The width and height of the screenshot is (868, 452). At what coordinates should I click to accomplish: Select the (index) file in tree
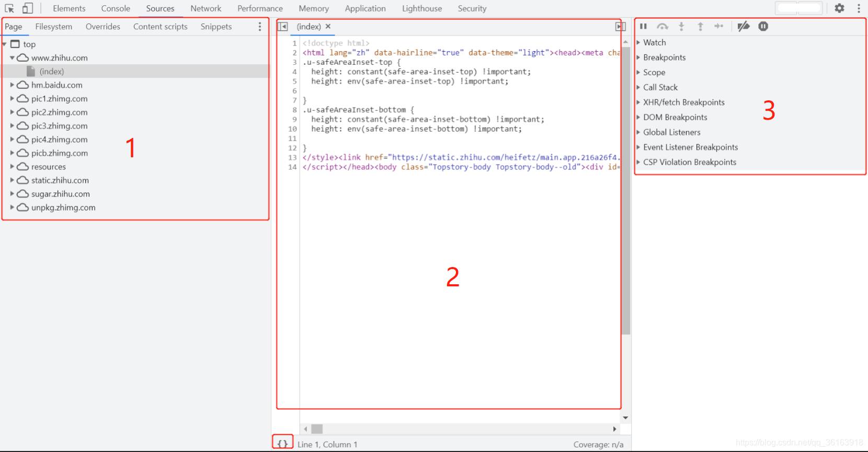coord(52,72)
